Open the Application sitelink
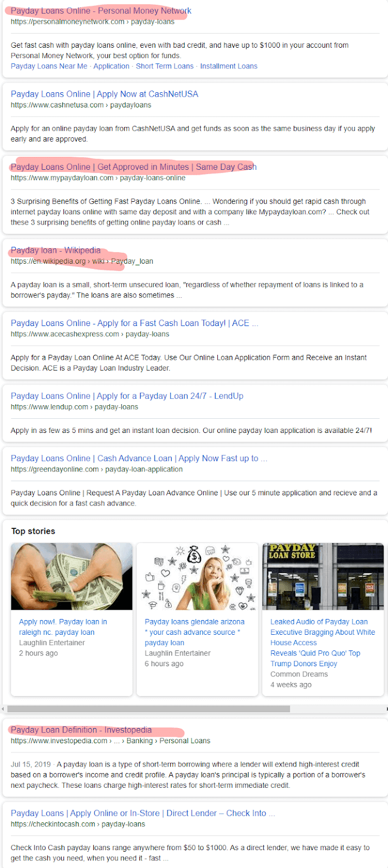Viewport: 388px width, 868px height. click(x=111, y=66)
